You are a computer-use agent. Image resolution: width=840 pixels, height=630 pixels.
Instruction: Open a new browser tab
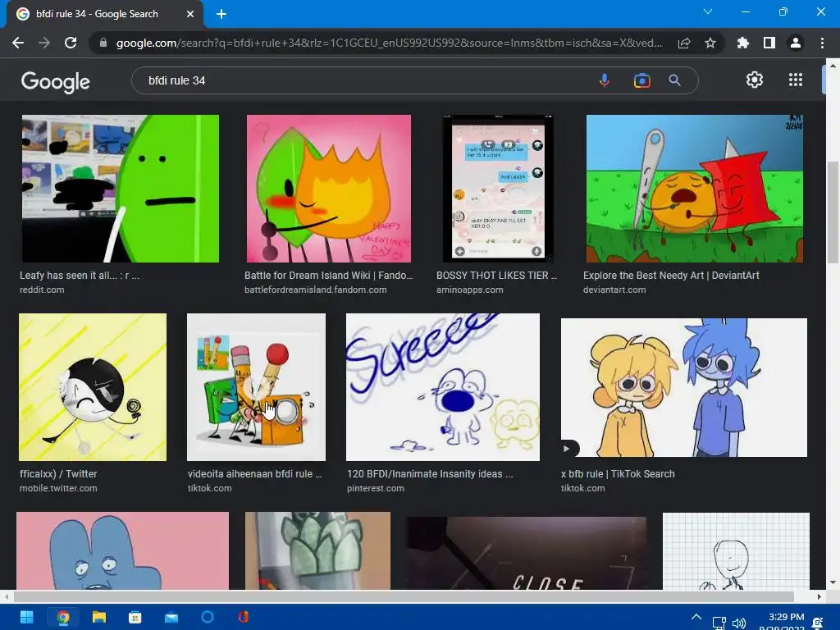pyautogui.click(x=221, y=14)
